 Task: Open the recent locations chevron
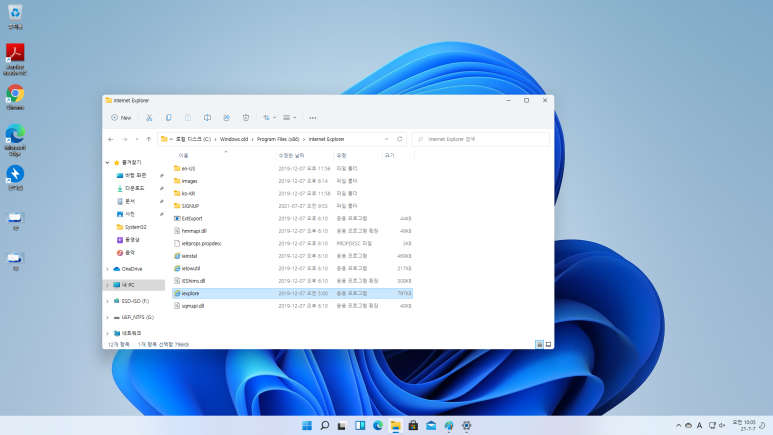pyautogui.click(x=137, y=140)
